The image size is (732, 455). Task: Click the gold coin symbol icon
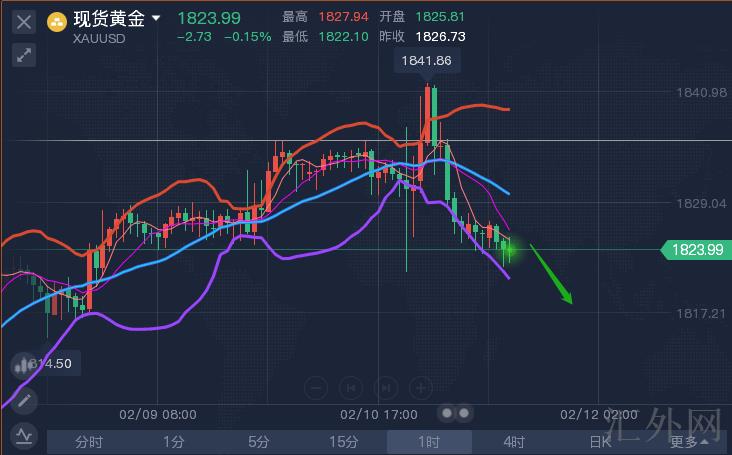(x=57, y=22)
